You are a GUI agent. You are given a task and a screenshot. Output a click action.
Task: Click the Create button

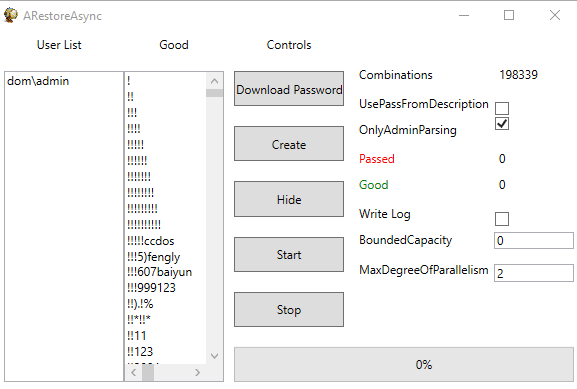tap(289, 144)
